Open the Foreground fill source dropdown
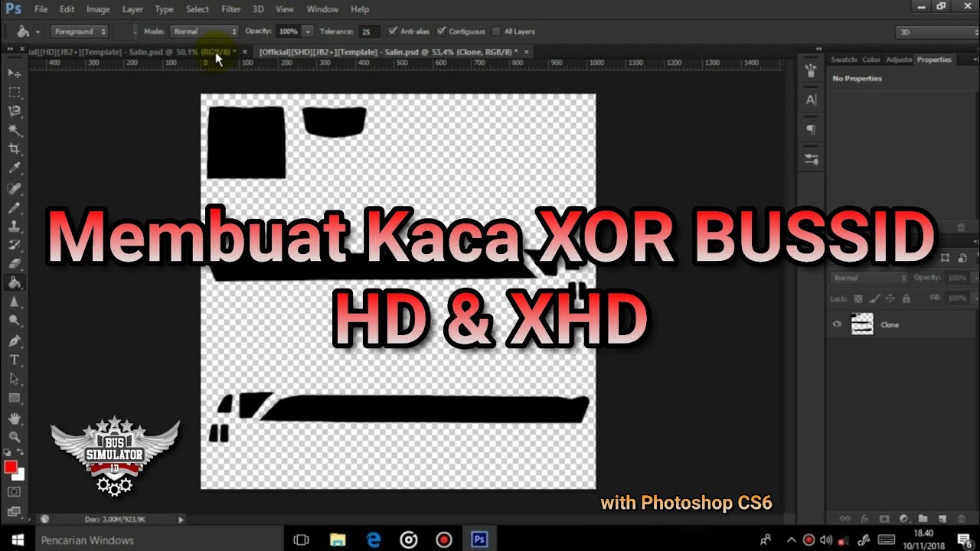 (x=80, y=31)
